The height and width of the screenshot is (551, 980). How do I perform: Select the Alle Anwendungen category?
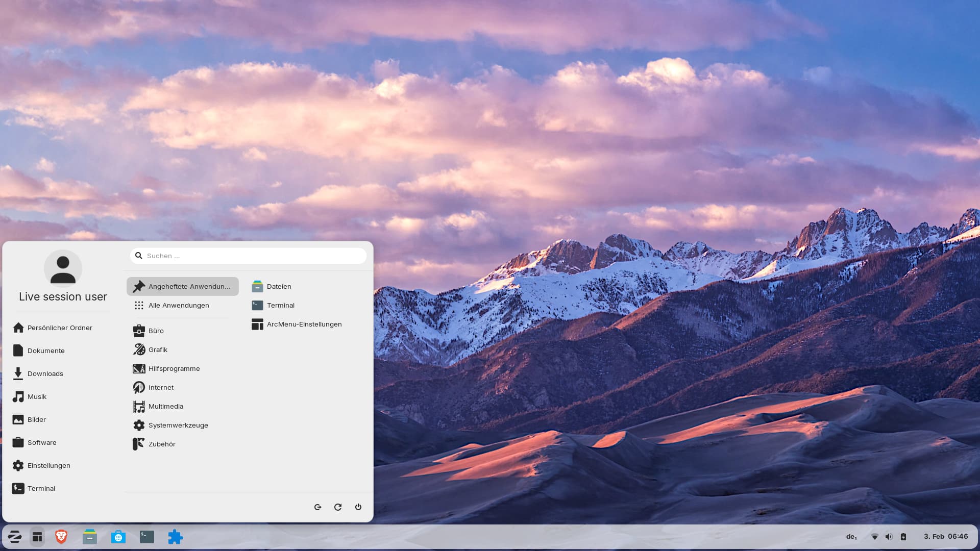(179, 306)
